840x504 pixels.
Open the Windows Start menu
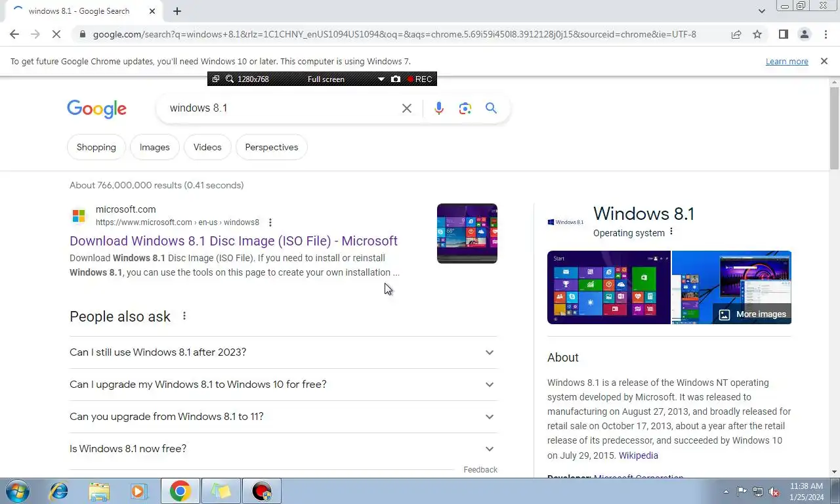point(16,491)
